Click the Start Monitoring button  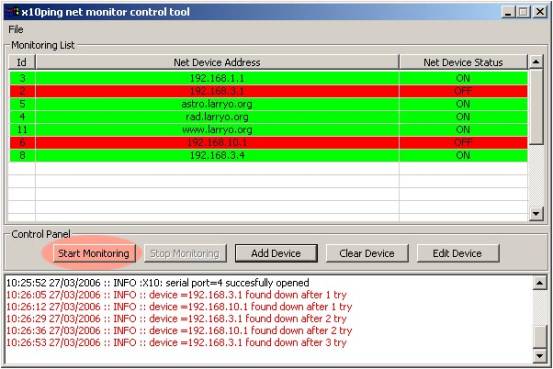coord(94,253)
